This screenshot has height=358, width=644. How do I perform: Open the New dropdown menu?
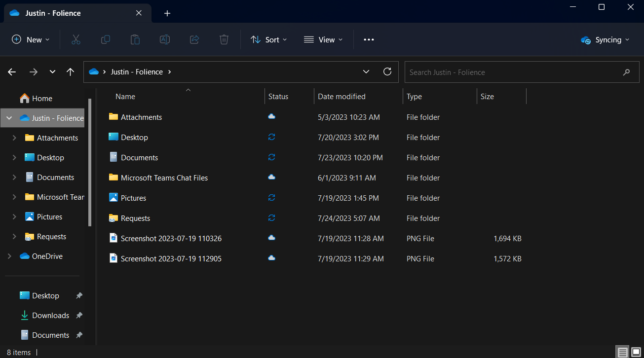(x=31, y=39)
